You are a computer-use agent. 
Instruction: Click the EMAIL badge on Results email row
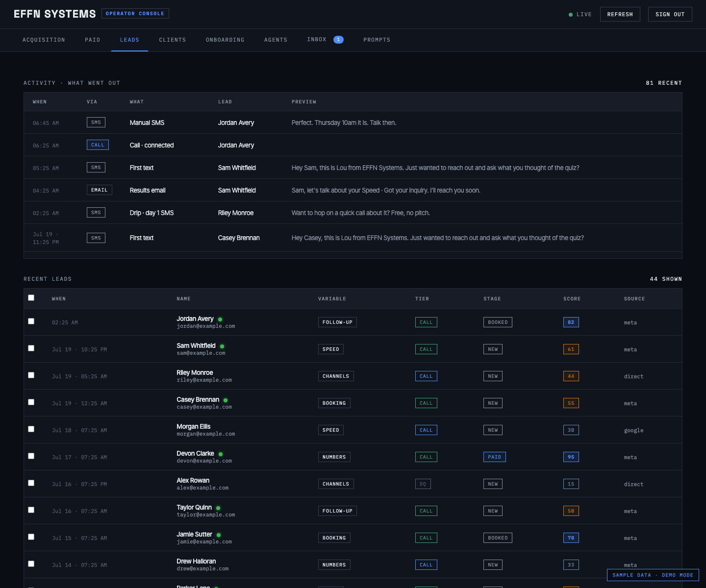(x=99, y=190)
